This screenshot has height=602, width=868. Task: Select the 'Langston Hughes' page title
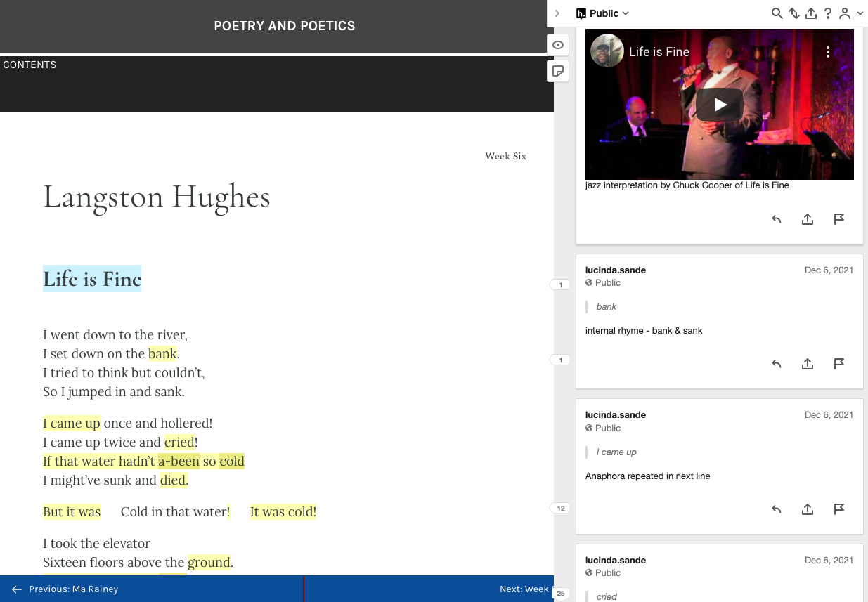click(x=157, y=196)
